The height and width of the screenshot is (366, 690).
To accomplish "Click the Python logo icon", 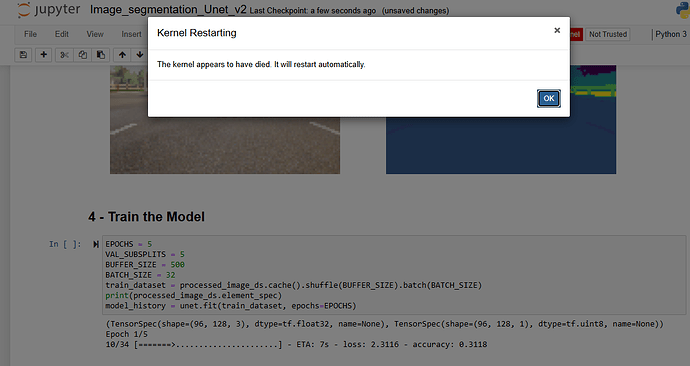I will tap(683, 10).
